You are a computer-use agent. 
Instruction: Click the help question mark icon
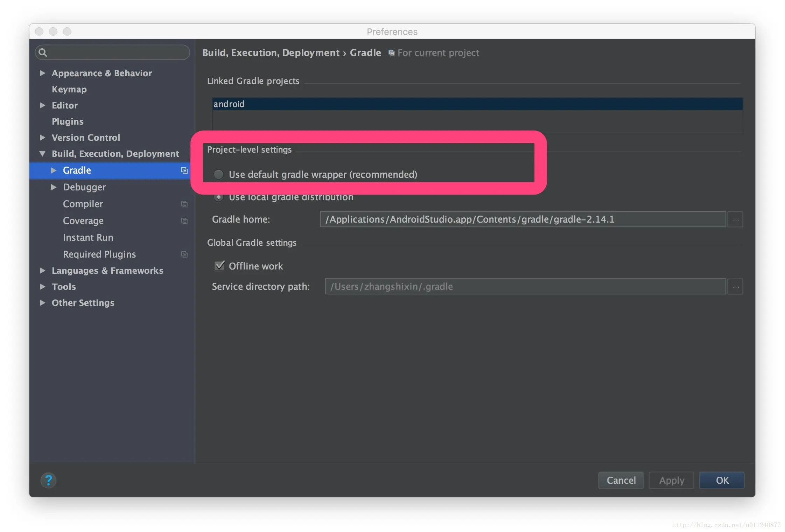(48, 480)
